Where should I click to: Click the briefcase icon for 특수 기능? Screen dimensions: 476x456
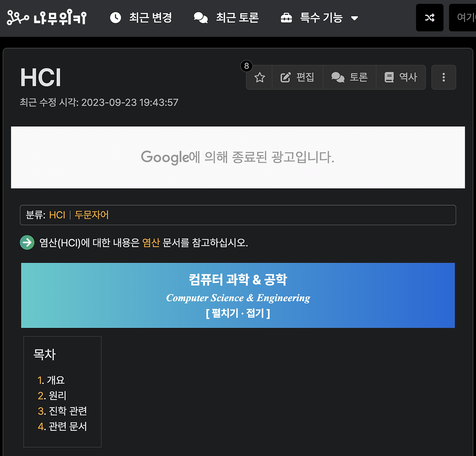tap(286, 17)
